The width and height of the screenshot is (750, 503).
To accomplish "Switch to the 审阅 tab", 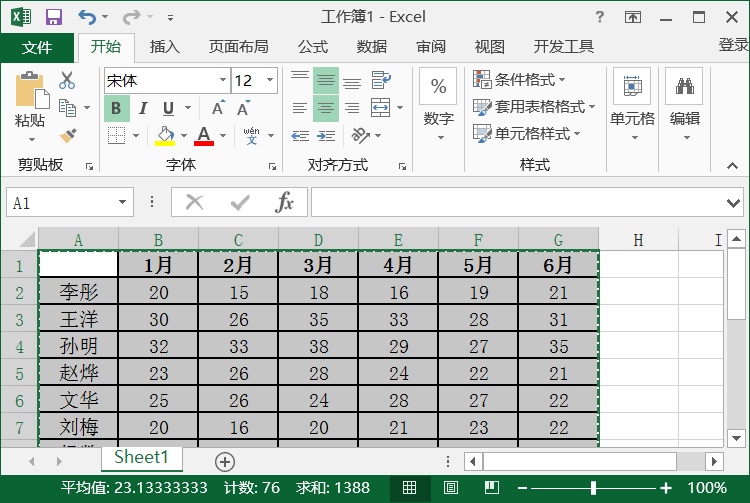I will [x=430, y=47].
